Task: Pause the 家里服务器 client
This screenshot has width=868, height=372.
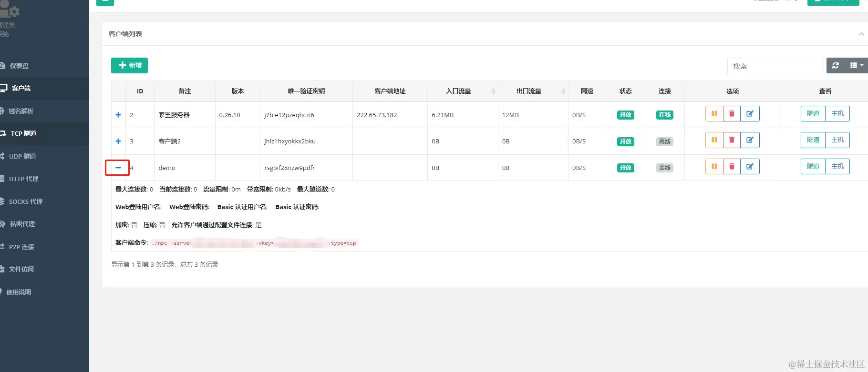Action: [x=714, y=114]
